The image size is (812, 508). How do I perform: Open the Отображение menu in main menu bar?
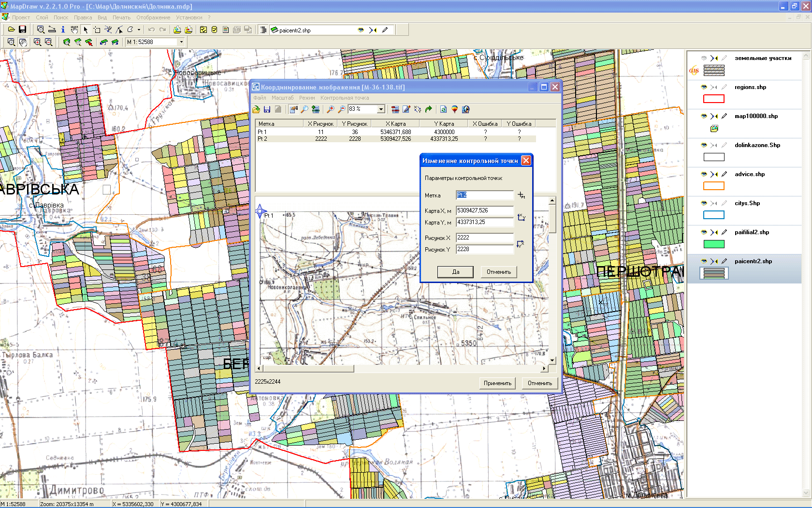pyautogui.click(x=153, y=17)
